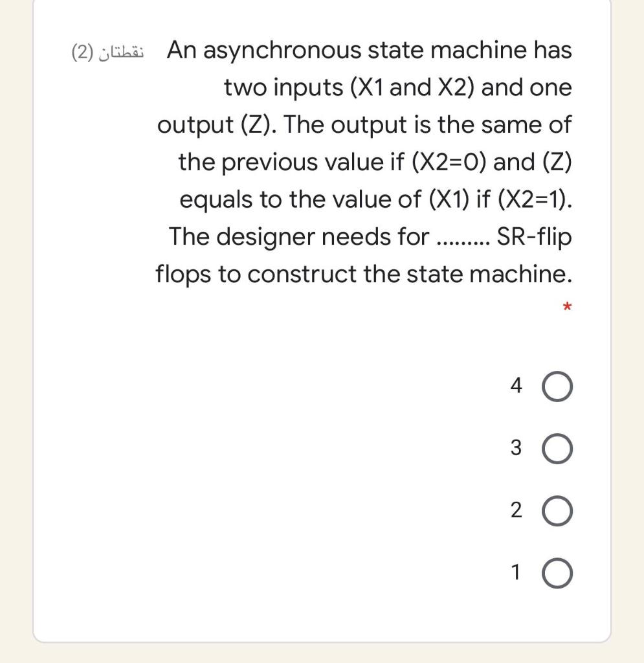This screenshot has width=644, height=663.
Task: Click the answer option labeled 4
Action: click(x=515, y=387)
